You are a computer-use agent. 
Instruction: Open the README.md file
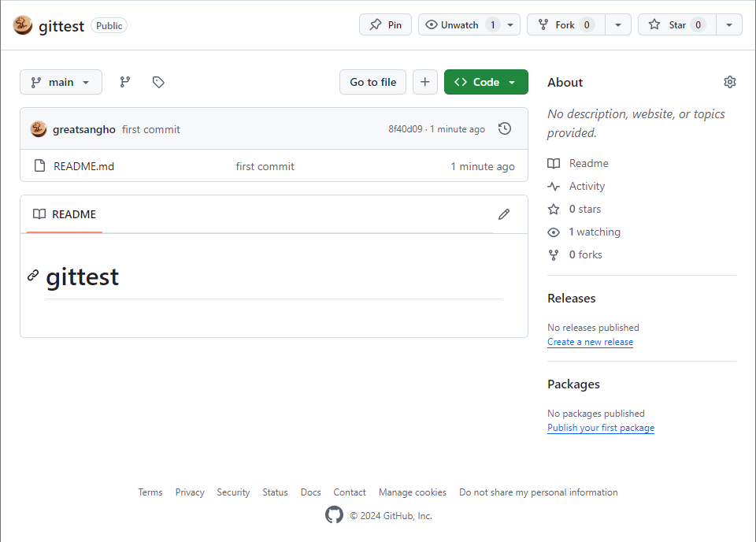coord(84,166)
